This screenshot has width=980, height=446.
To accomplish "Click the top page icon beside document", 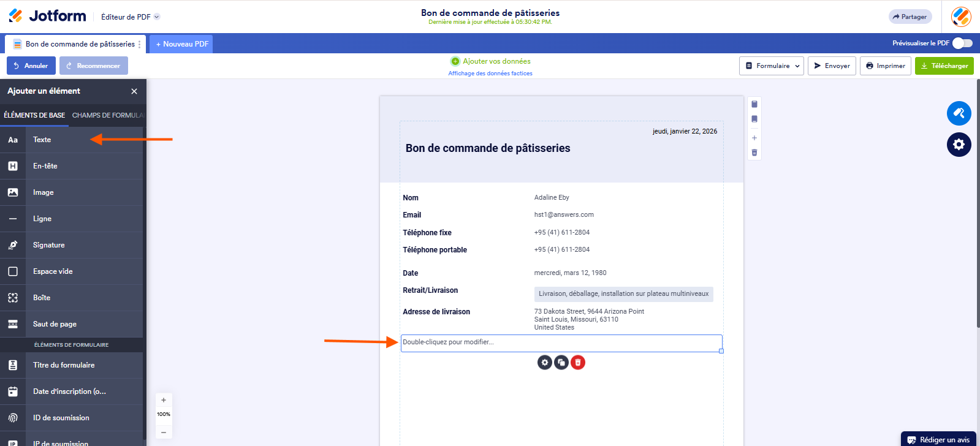I will coord(754,104).
